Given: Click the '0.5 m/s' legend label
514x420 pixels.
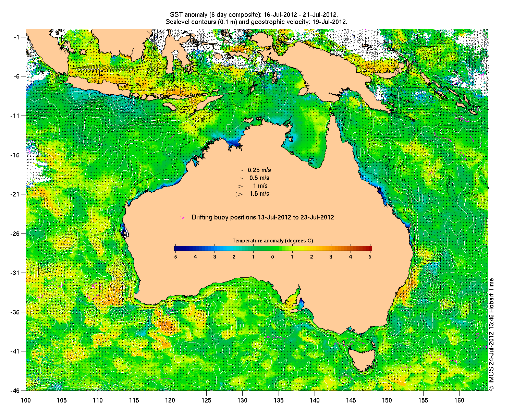Looking at the screenshot, I should [259, 178].
